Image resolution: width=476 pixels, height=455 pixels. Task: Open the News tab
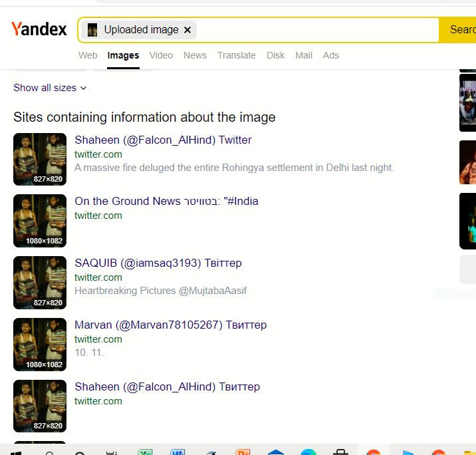(x=195, y=55)
